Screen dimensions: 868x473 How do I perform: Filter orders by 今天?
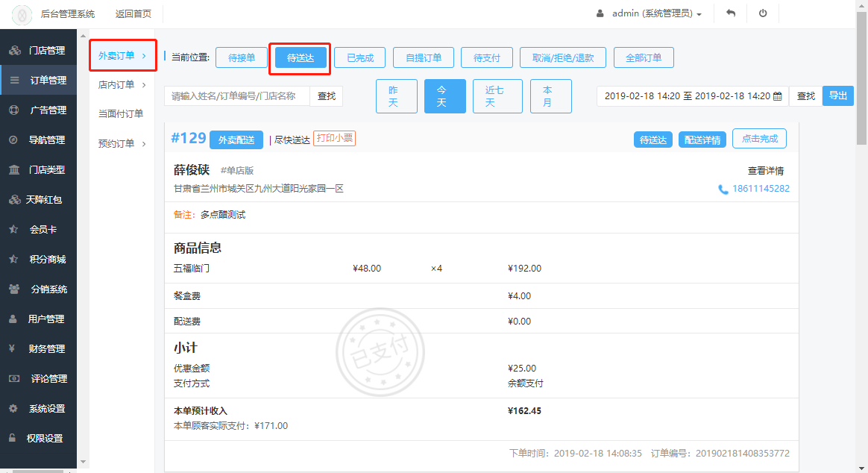click(x=445, y=96)
